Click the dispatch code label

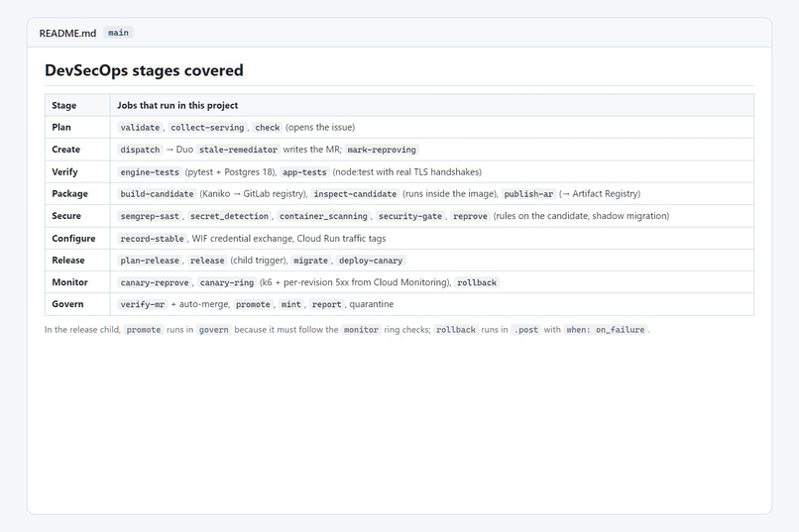[x=140, y=150]
